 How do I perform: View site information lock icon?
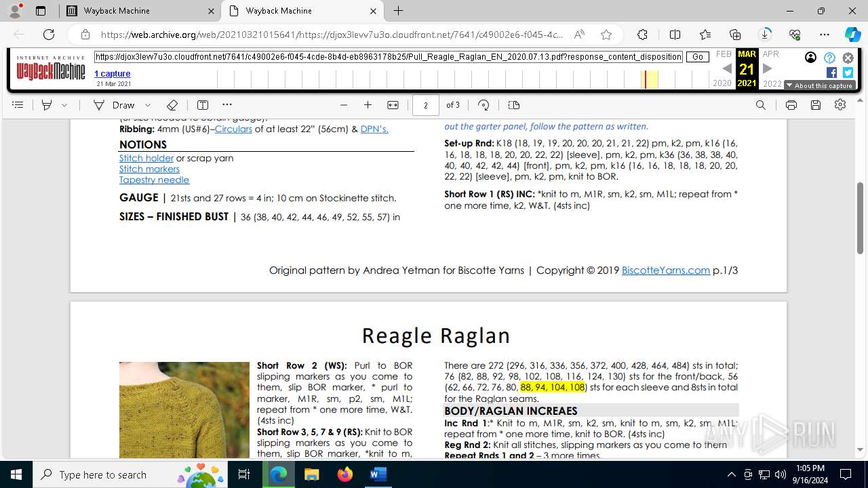(x=85, y=35)
